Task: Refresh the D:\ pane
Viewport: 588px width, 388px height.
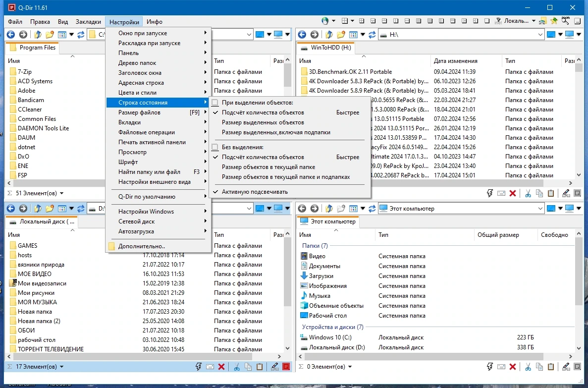Action: 81,208
